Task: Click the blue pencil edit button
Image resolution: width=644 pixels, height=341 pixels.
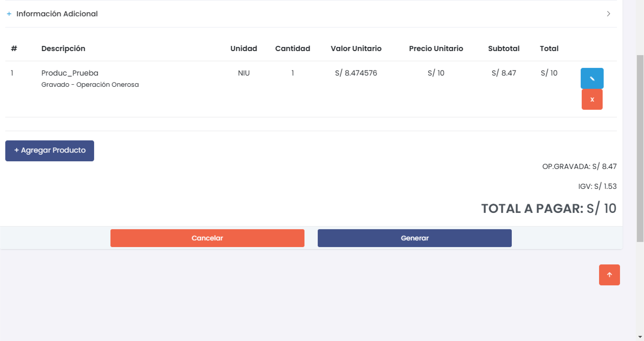Action: [592, 78]
